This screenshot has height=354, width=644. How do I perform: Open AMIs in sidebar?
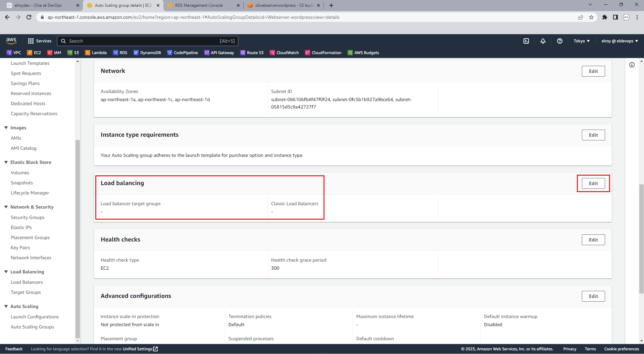point(16,138)
